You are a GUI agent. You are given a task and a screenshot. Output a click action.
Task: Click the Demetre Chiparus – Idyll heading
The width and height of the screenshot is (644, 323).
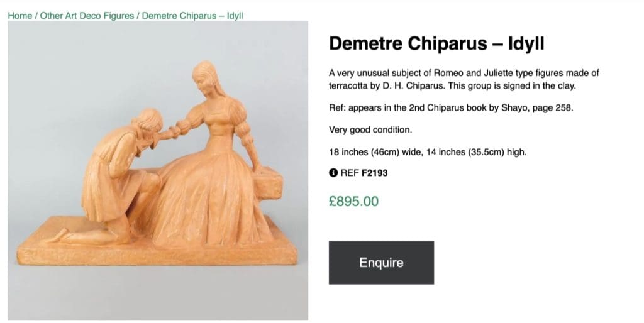[x=436, y=43]
